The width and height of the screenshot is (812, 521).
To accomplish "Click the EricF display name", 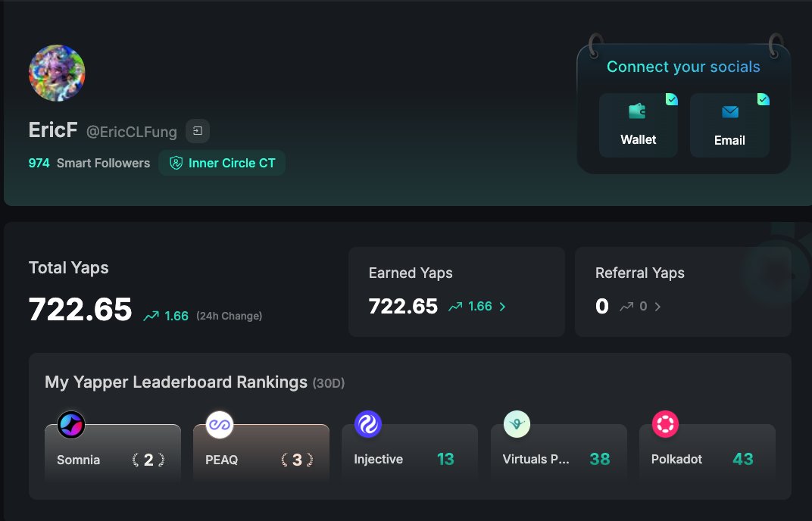I will tap(53, 130).
